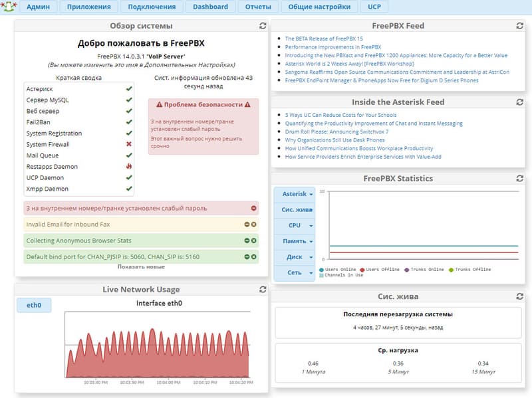Refresh the Live Network Usage panel

click(x=263, y=289)
